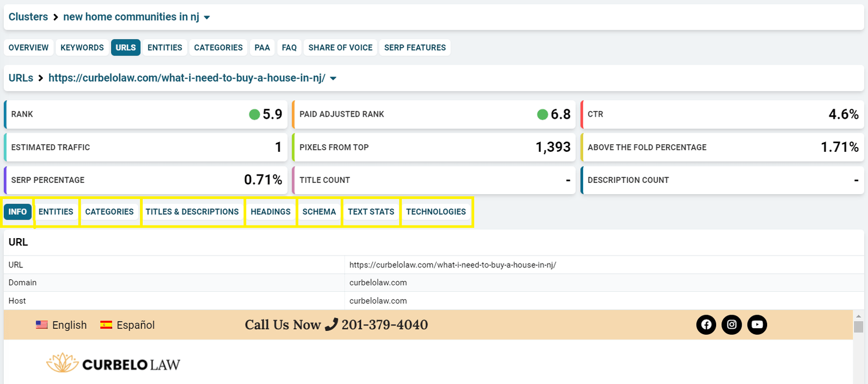868x384 pixels.
Task: Open the FAQ tab
Action: click(x=289, y=47)
